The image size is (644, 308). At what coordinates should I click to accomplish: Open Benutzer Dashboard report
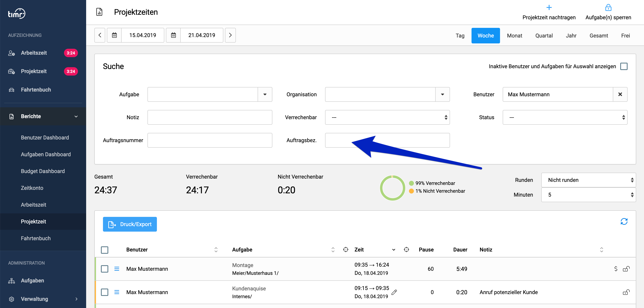(45, 138)
